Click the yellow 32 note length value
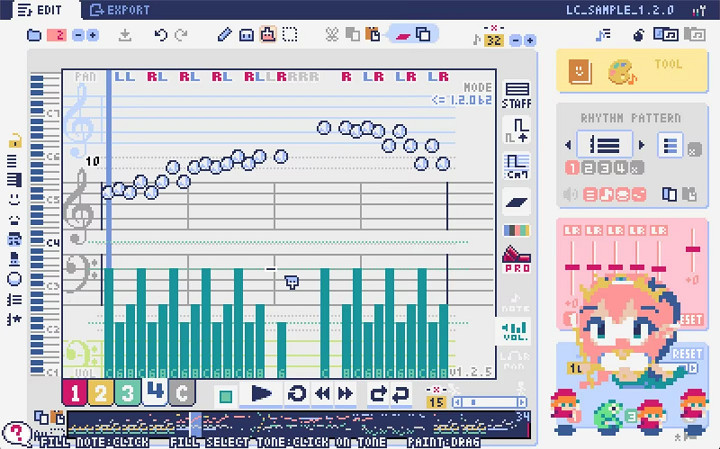 pyautogui.click(x=494, y=40)
